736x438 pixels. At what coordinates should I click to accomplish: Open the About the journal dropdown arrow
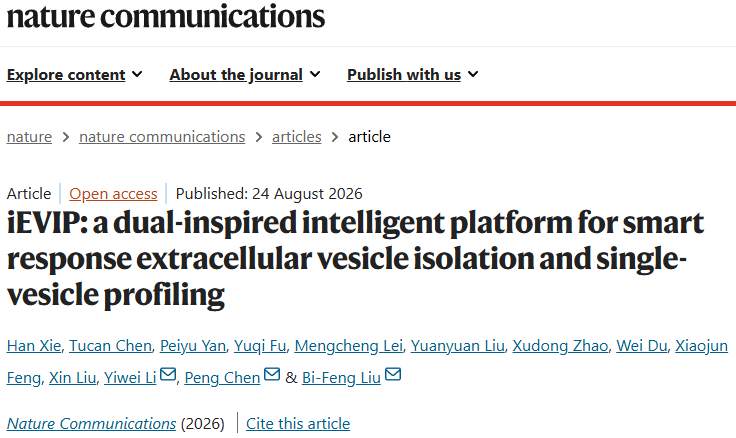(x=315, y=74)
